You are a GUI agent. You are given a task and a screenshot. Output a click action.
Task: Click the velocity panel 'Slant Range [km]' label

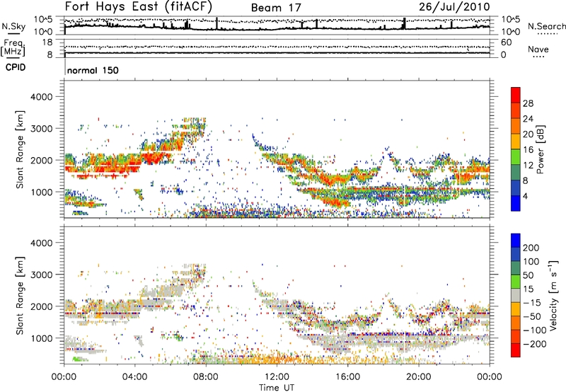(20, 295)
